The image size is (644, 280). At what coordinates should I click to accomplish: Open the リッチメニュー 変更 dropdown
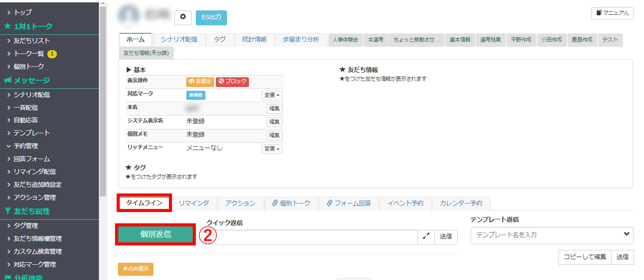click(x=272, y=149)
